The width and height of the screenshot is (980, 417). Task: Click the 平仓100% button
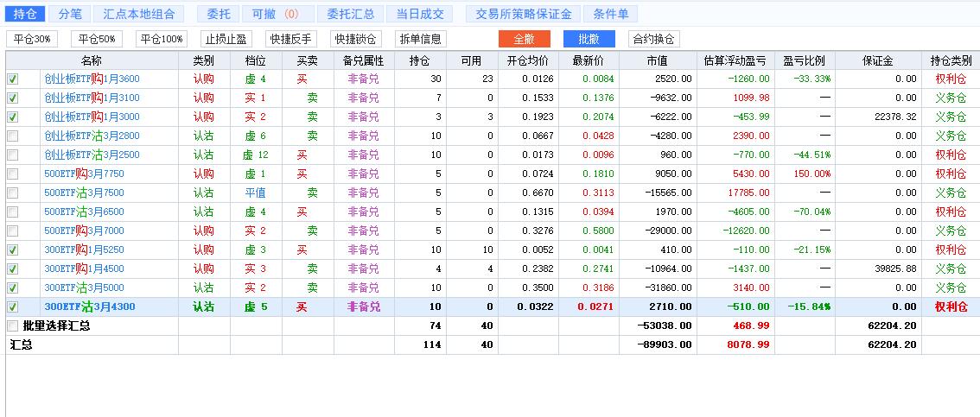coord(162,39)
